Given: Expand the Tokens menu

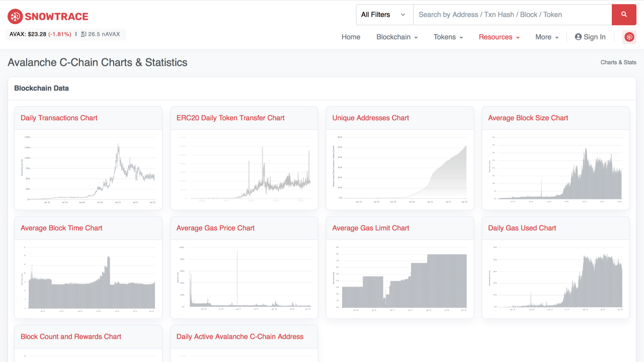Looking at the screenshot, I should [x=448, y=37].
